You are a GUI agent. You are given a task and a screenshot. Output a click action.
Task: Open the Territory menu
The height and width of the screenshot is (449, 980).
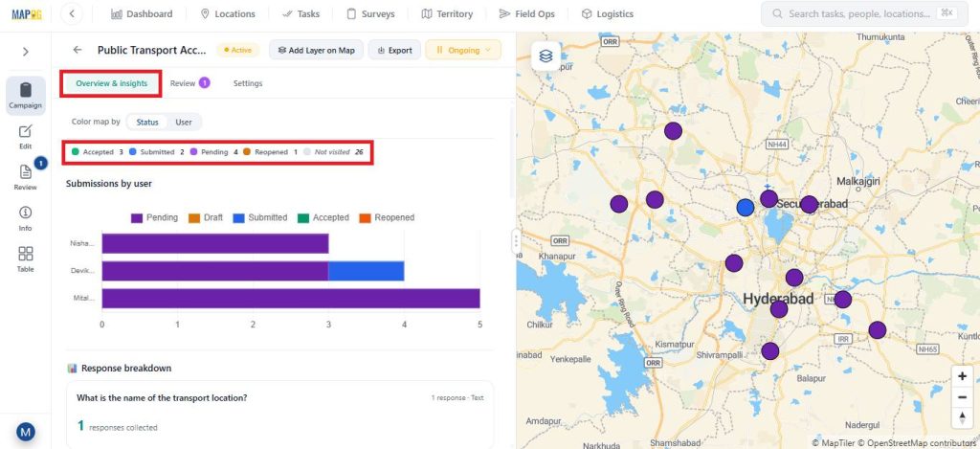pyautogui.click(x=447, y=13)
